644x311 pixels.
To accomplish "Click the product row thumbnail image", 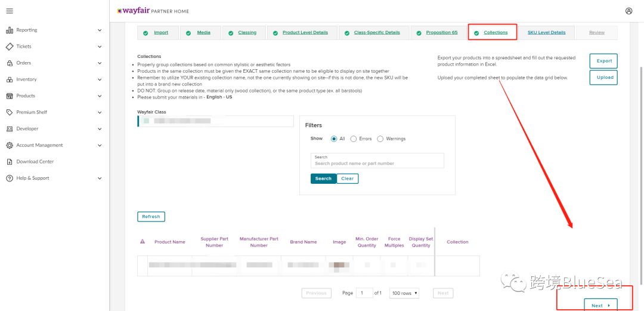I will (x=339, y=266).
